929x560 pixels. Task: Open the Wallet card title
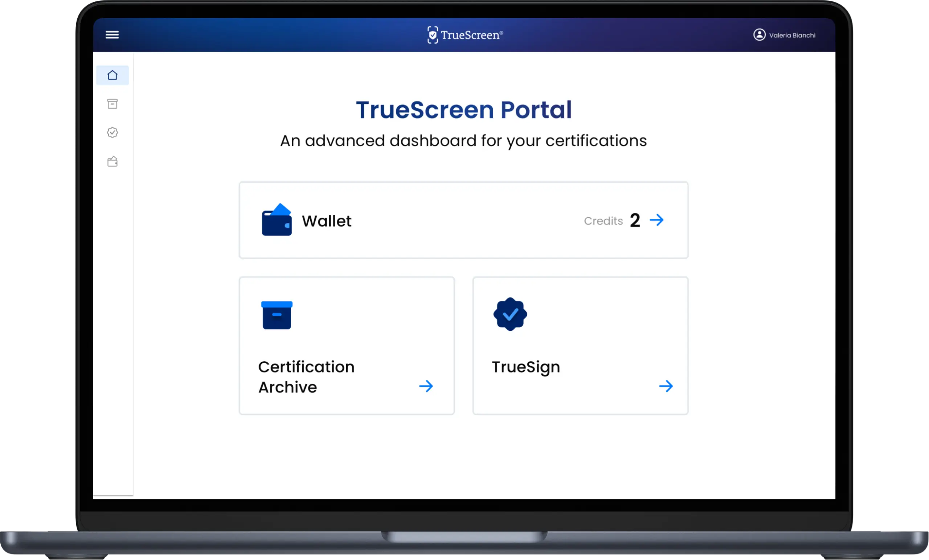pos(327,221)
